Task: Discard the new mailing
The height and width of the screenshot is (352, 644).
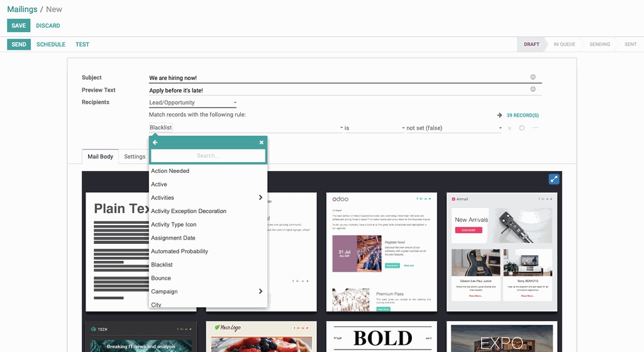Action: pyautogui.click(x=48, y=25)
